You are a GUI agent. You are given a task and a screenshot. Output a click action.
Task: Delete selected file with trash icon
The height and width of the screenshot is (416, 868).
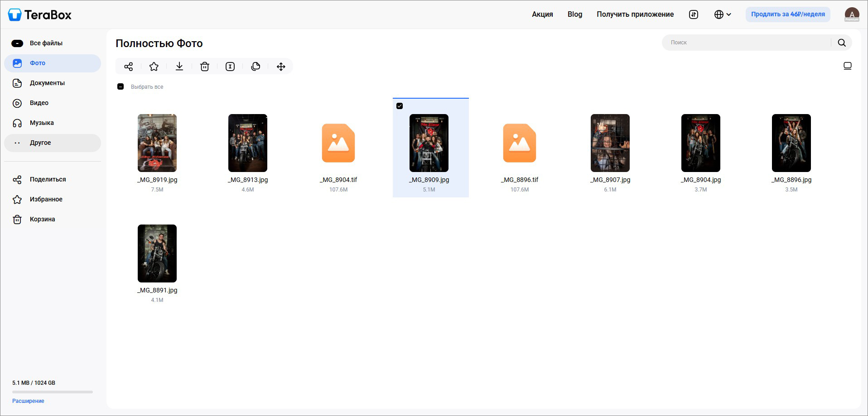point(205,67)
